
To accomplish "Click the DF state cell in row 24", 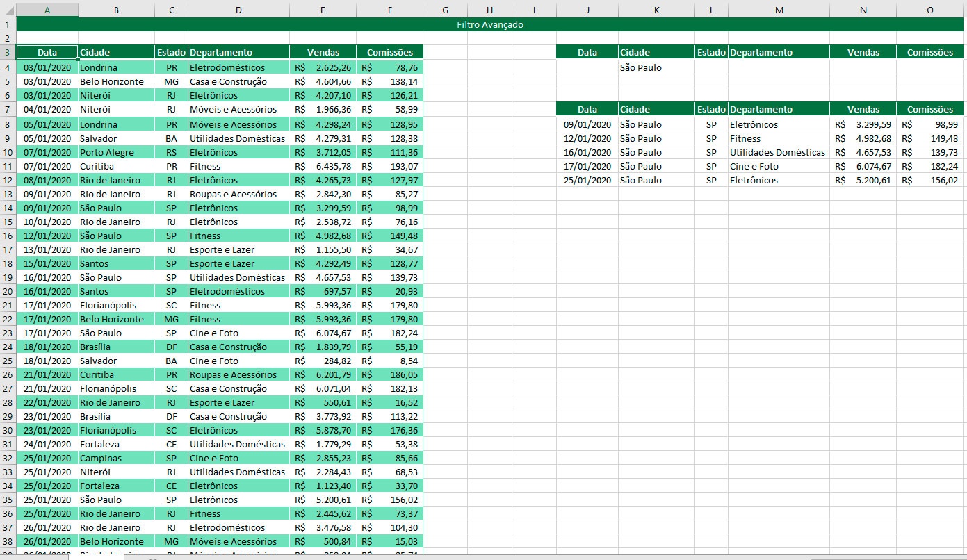I will (x=171, y=347).
